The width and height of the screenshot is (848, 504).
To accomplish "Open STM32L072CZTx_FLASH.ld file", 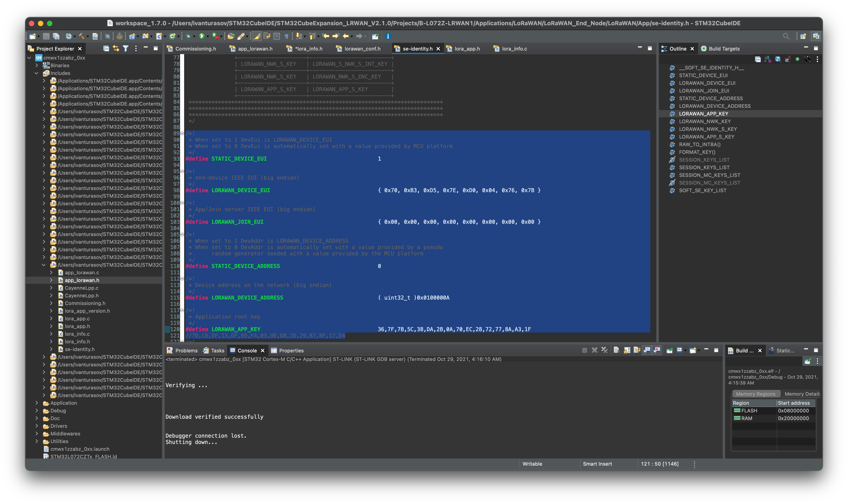I will pos(83,456).
